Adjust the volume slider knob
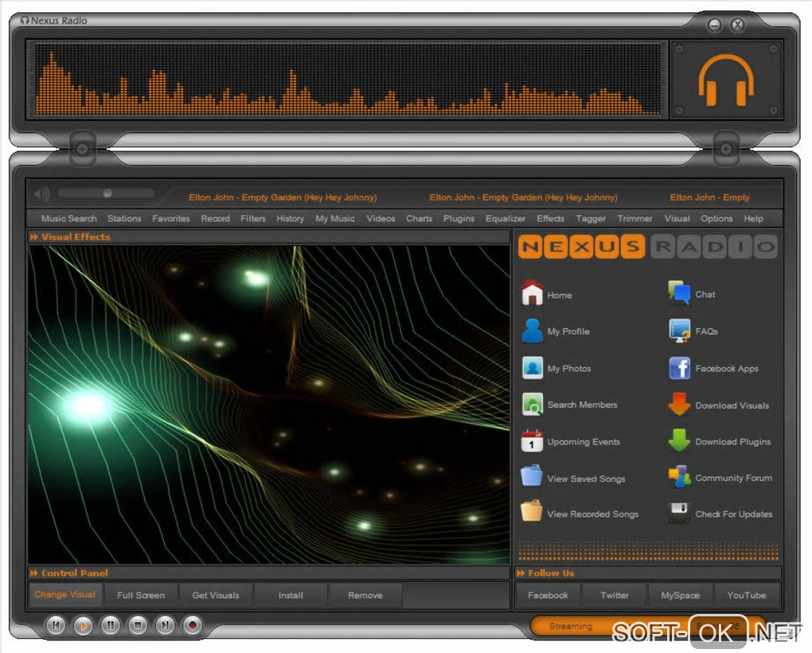 107,194
